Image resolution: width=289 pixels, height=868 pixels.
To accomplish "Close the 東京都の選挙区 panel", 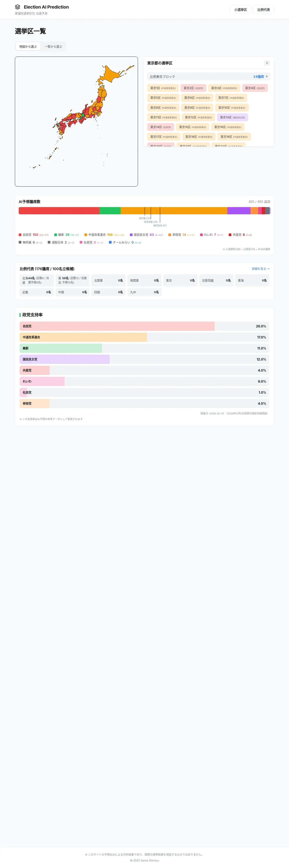I will click(267, 63).
